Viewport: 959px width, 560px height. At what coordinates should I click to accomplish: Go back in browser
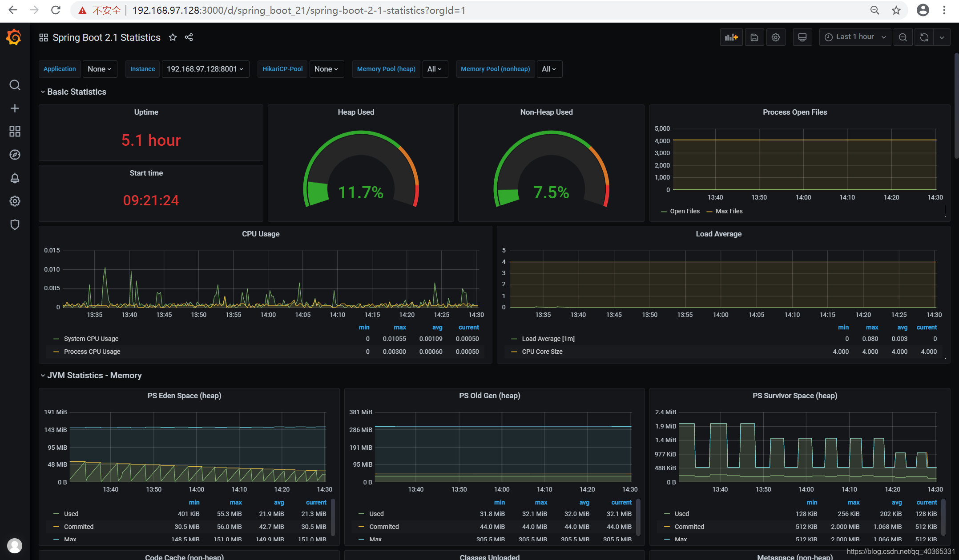coord(13,10)
